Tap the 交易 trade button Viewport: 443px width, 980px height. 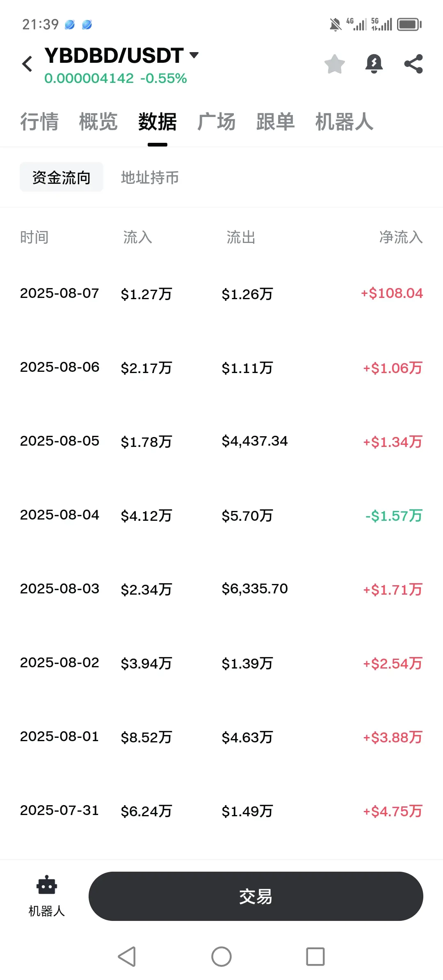256,896
